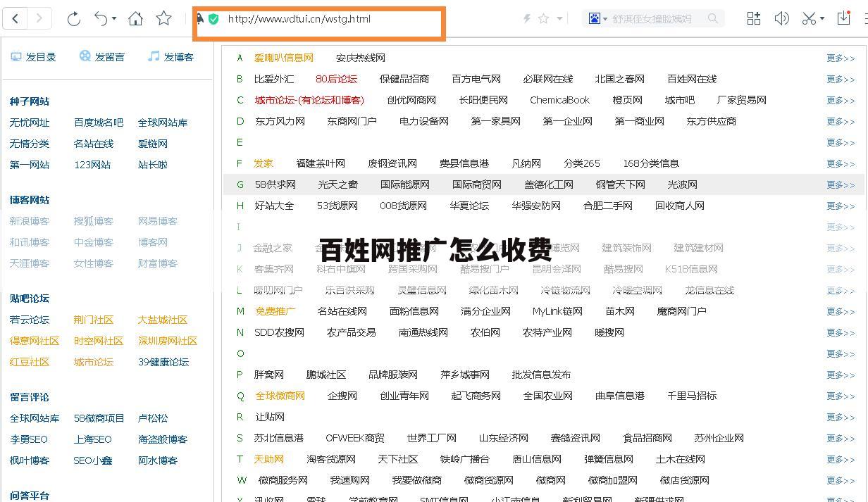Open the undo arrow dropdown
Image resolution: width=868 pixels, height=502 pixels.
(114, 20)
